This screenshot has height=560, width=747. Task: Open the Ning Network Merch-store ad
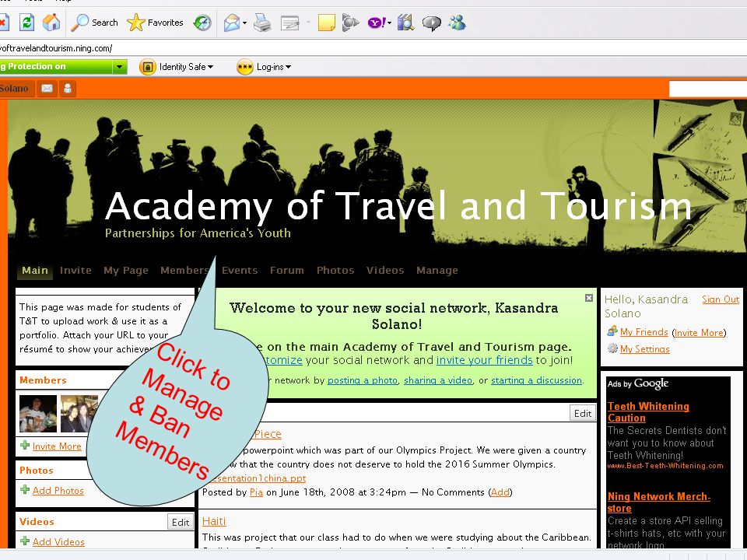coord(659,502)
